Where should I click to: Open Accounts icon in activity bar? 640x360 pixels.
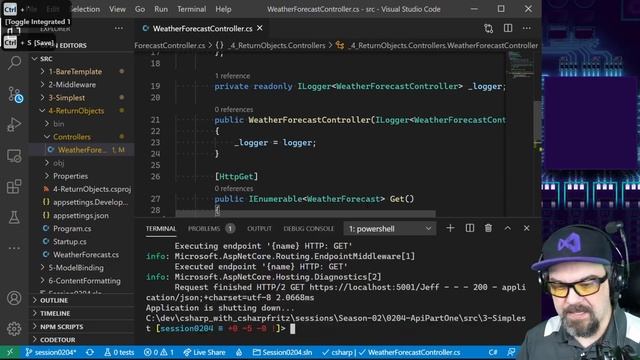[x=14, y=298]
